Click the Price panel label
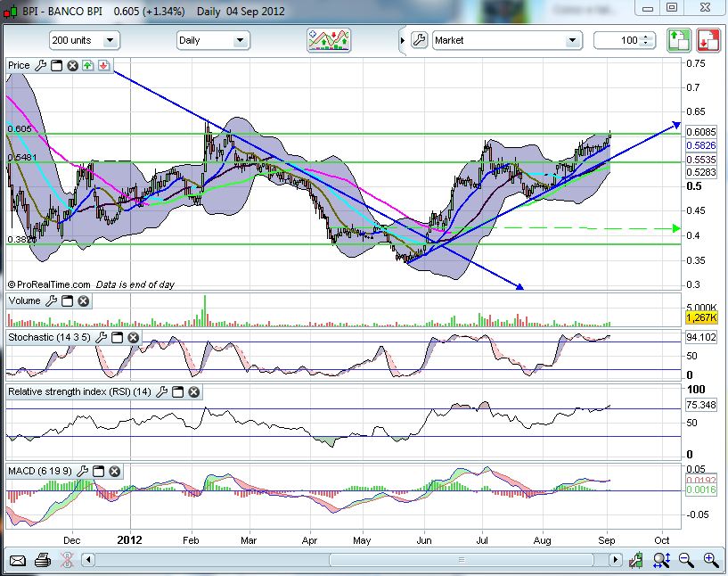 (x=19, y=65)
